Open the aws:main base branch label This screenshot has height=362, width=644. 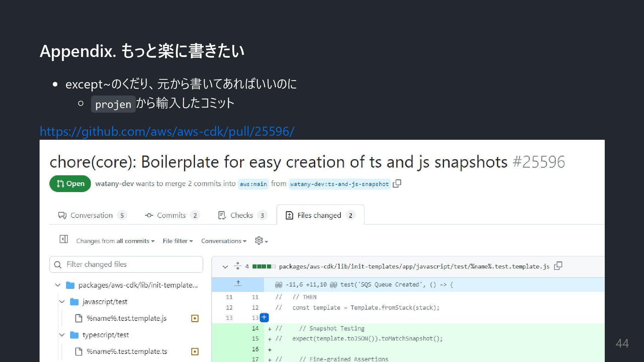[x=253, y=184]
